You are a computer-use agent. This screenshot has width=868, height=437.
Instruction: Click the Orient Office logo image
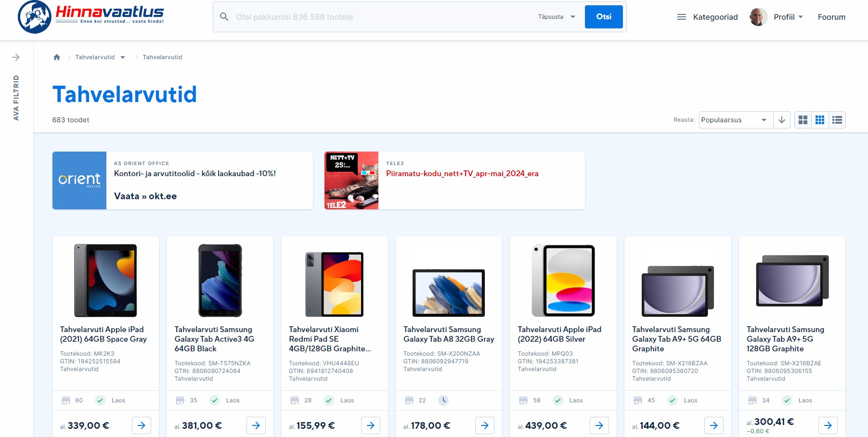click(79, 180)
